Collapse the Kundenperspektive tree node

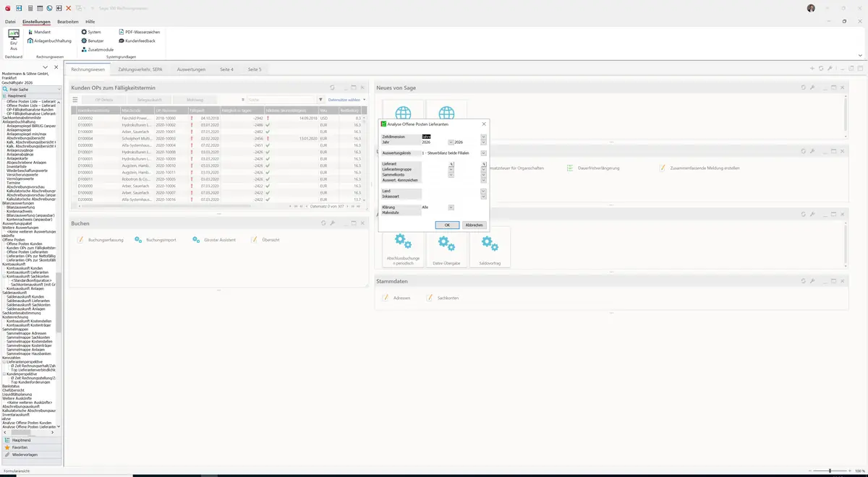[4, 374]
